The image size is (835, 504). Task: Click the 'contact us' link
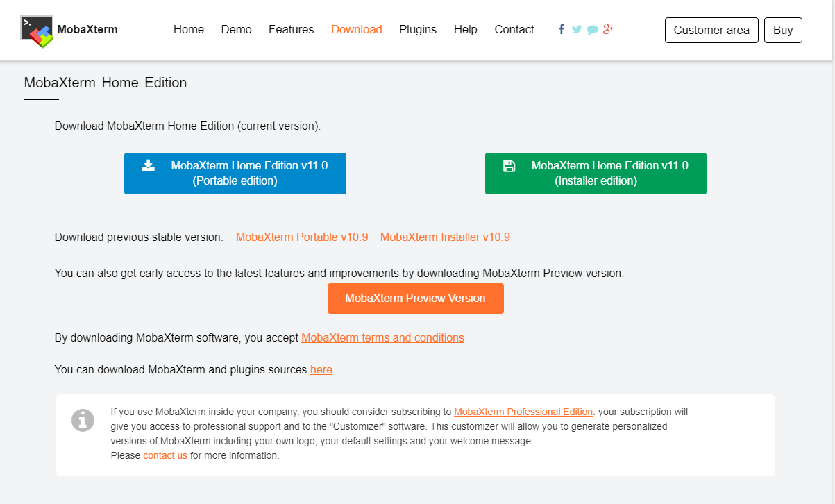pyautogui.click(x=165, y=456)
